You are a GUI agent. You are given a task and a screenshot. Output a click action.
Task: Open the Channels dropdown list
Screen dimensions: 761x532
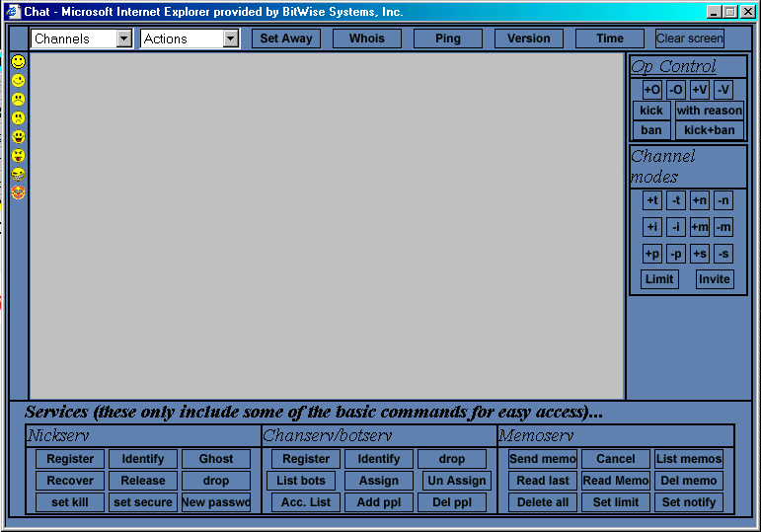123,38
